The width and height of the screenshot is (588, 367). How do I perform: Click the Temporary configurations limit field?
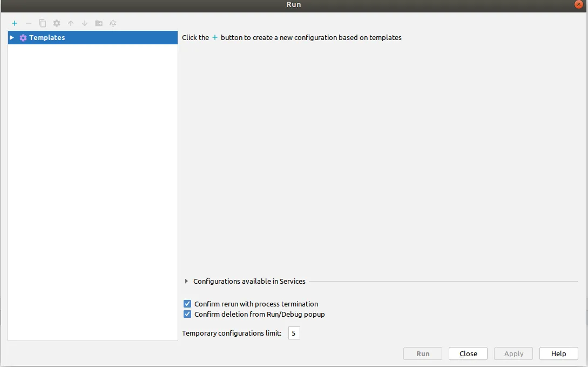coord(294,333)
